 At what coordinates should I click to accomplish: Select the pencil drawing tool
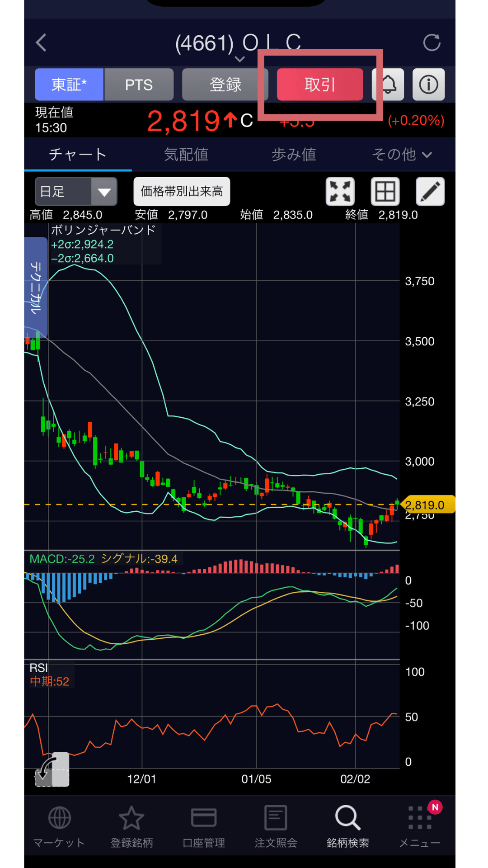tap(430, 192)
